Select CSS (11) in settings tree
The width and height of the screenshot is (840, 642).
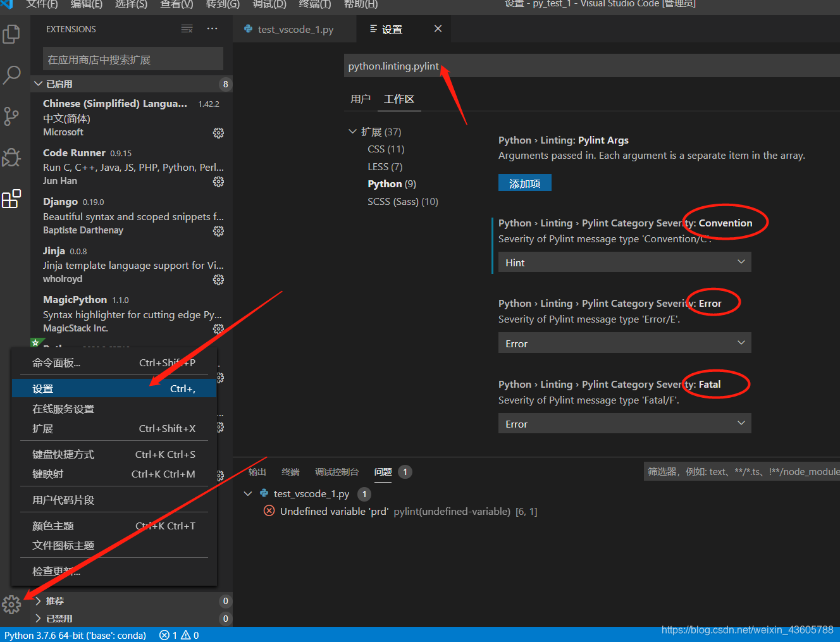[386, 149]
